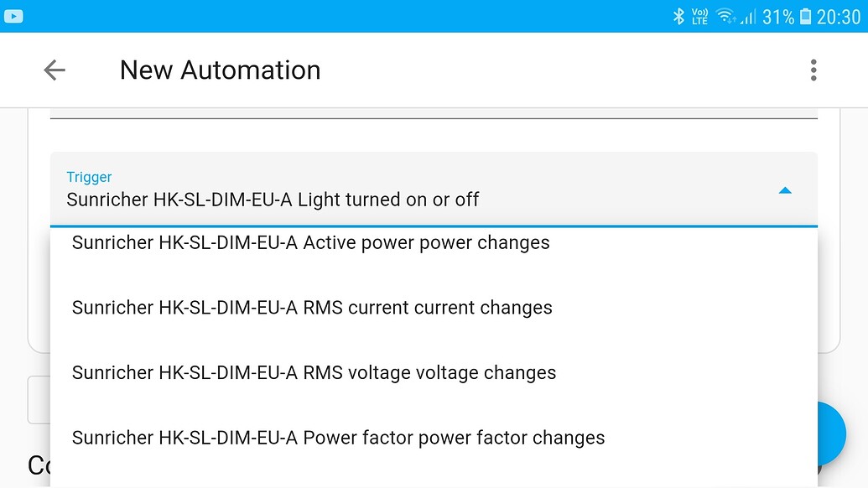Tap the Trigger field label
Viewport: 868px width, 488px height.
click(89, 177)
